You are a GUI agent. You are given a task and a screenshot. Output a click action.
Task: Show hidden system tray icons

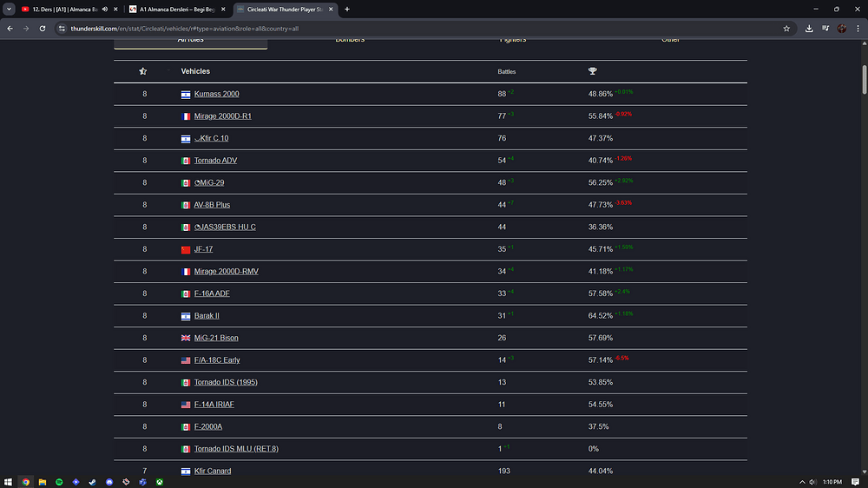pyautogui.click(x=801, y=482)
